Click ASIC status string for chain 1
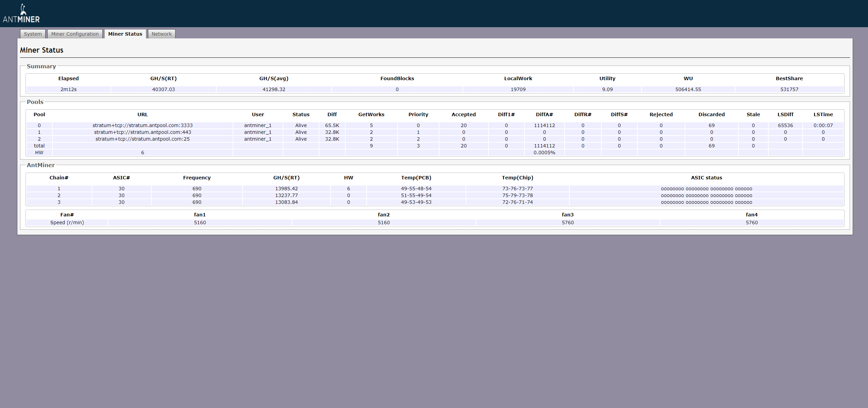Screen dimensions: 868x408 (706, 189)
